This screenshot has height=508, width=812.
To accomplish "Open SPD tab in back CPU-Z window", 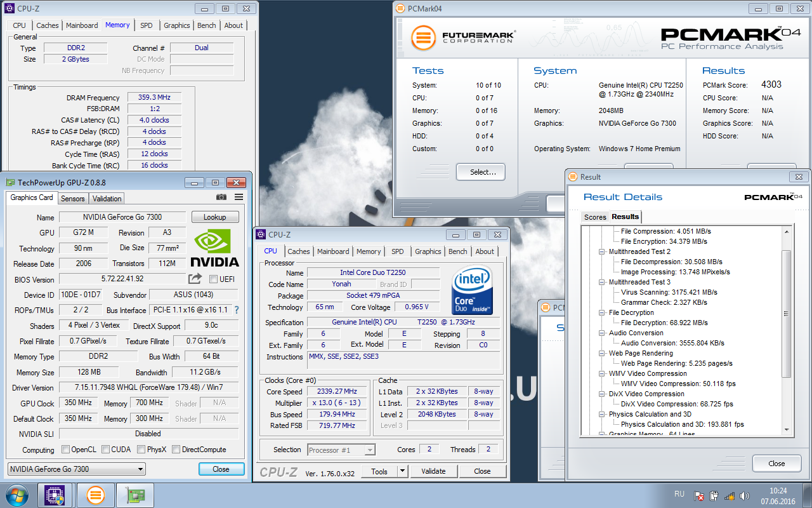I will tap(147, 25).
